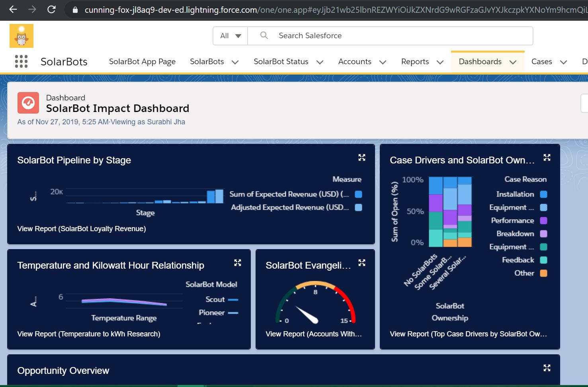
Task: Click the SolarBot Model legend heading
Action: click(x=211, y=285)
